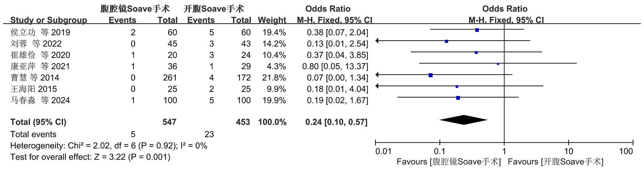Click the left arrowhead on 王海阳 2015 interval
This screenshot has width=644, height=172.
[x=377, y=86]
